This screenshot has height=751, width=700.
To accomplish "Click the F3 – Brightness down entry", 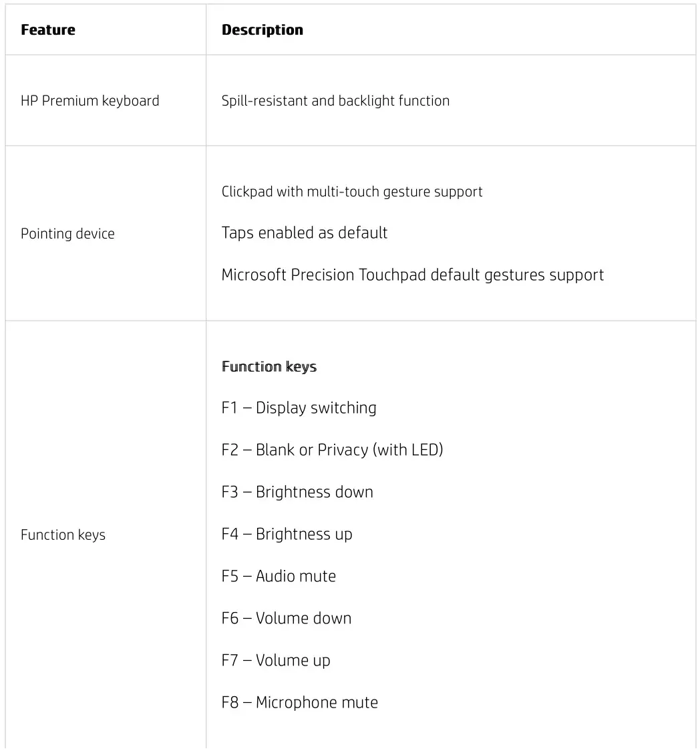I will click(x=297, y=492).
